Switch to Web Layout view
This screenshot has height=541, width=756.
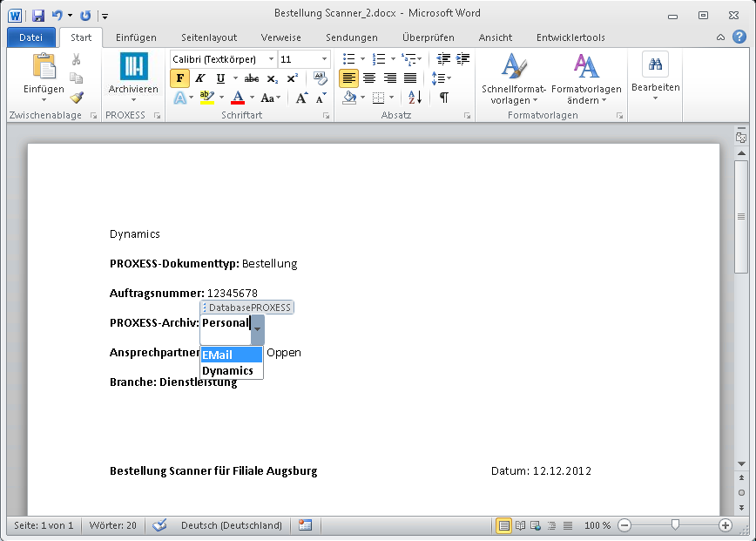(536, 525)
